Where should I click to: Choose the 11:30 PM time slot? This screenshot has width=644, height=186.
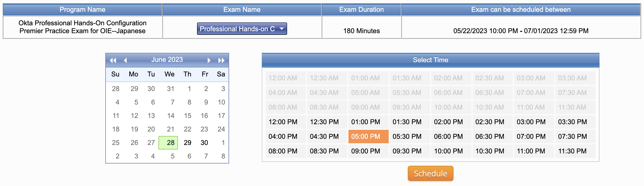pyautogui.click(x=572, y=151)
